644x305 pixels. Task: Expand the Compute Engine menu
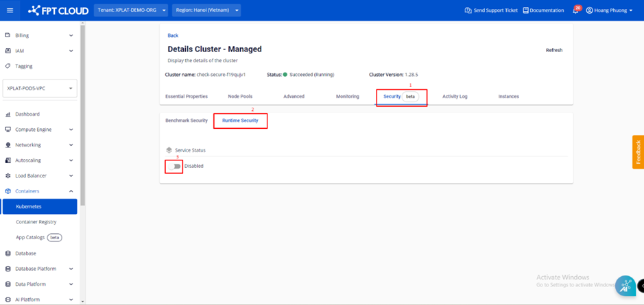pyautogui.click(x=71, y=130)
